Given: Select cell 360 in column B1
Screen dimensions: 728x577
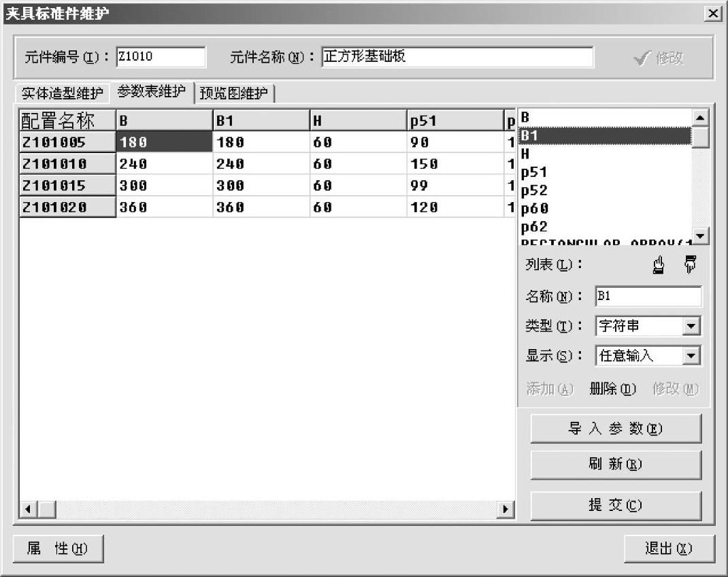Looking at the screenshot, I should point(261,207).
